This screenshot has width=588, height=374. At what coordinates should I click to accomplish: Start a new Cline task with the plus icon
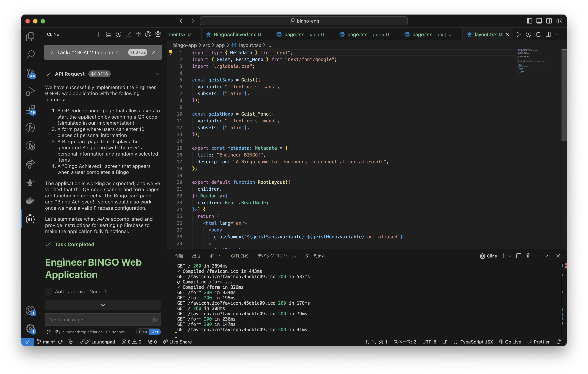click(98, 34)
